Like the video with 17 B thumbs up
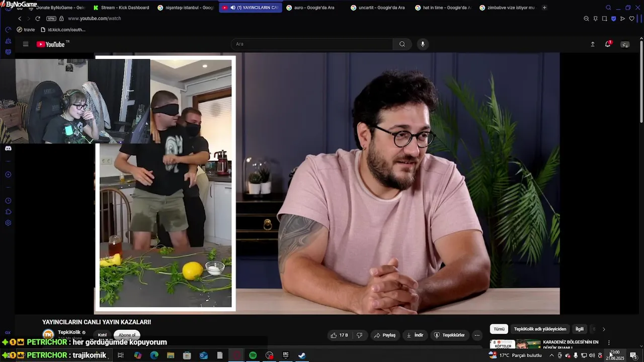This screenshot has width=644, height=362. pyautogui.click(x=339, y=335)
